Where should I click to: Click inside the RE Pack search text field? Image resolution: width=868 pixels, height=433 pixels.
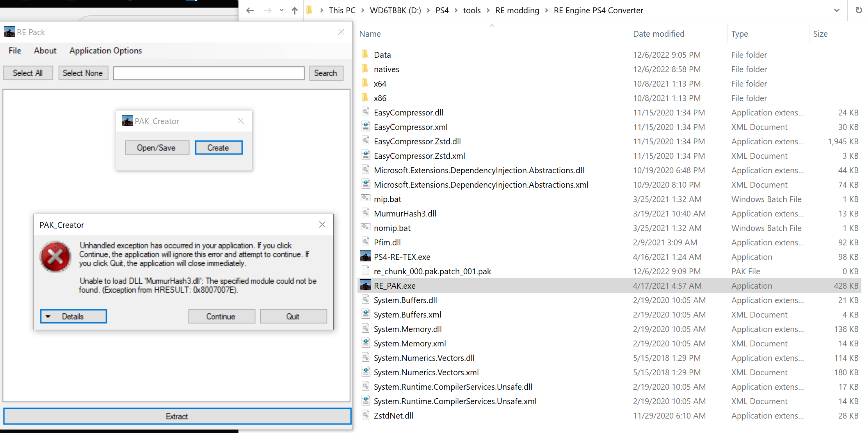[x=208, y=73]
